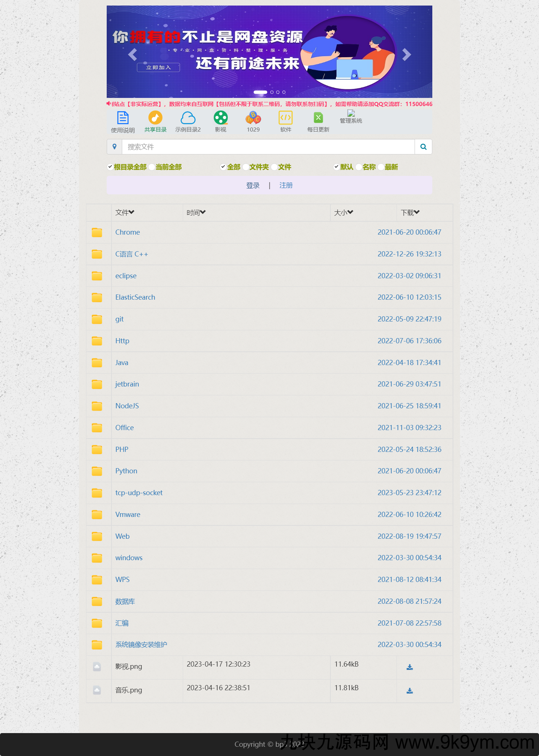Click the 软件 code icon
The image size is (539, 756).
(x=285, y=118)
